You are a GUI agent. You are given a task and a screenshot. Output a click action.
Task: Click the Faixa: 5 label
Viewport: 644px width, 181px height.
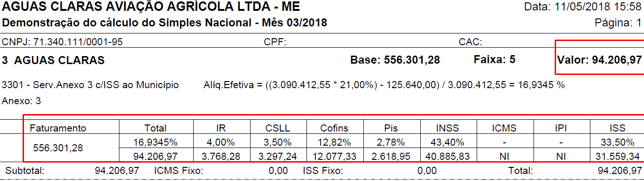pyautogui.click(x=495, y=60)
